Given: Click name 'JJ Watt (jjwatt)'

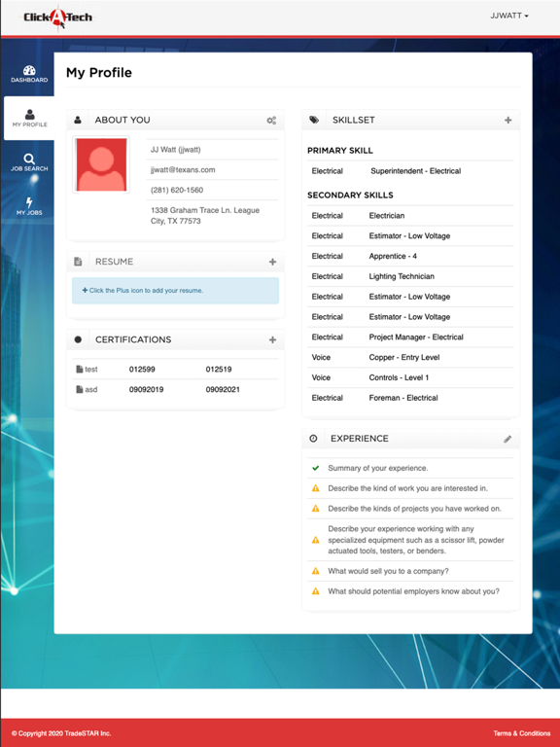Looking at the screenshot, I should 175,150.
